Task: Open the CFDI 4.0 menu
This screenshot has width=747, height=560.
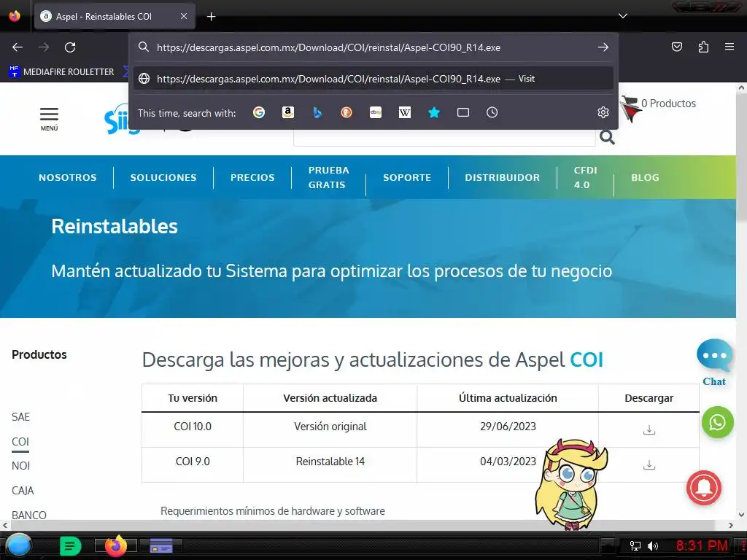Action: (585, 178)
